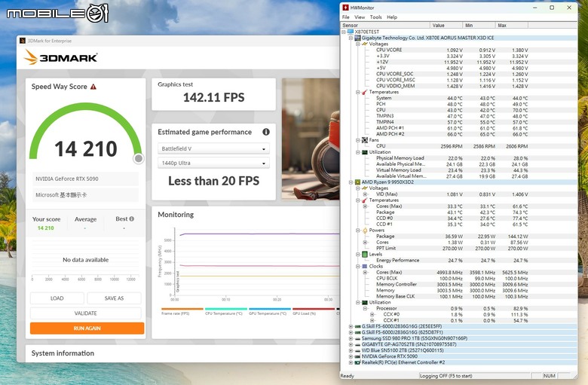This screenshot has width=588, height=385.
Task: Collapse the Gigabyte motherboard node
Action: coord(351,38)
